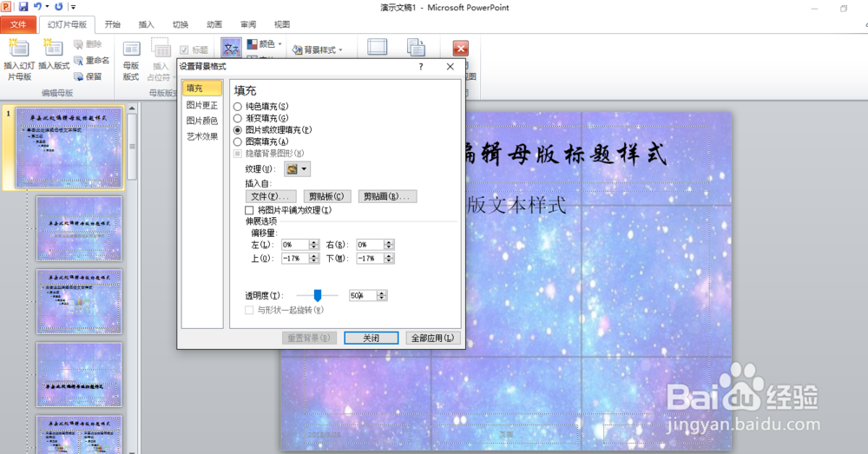Click the dialog help question mark
The width and height of the screenshot is (868, 454).
click(x=421, y=67)
